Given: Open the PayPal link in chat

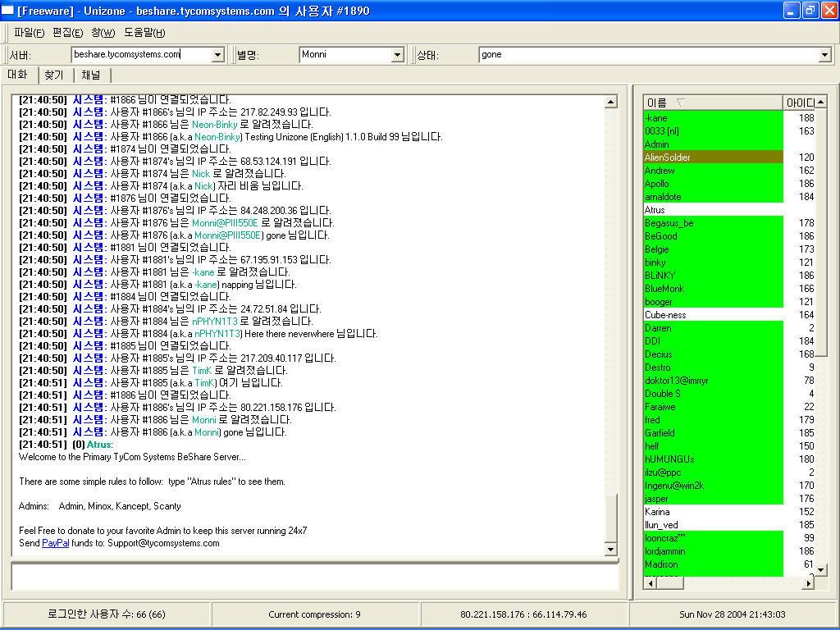Looking at the screenshot, I should tap(55, 543).
